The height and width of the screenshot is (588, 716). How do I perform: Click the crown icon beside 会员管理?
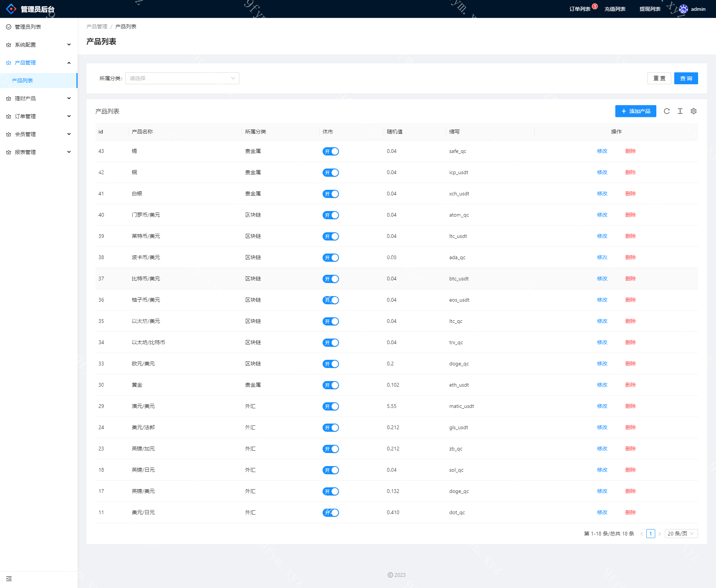coord(9,134)
